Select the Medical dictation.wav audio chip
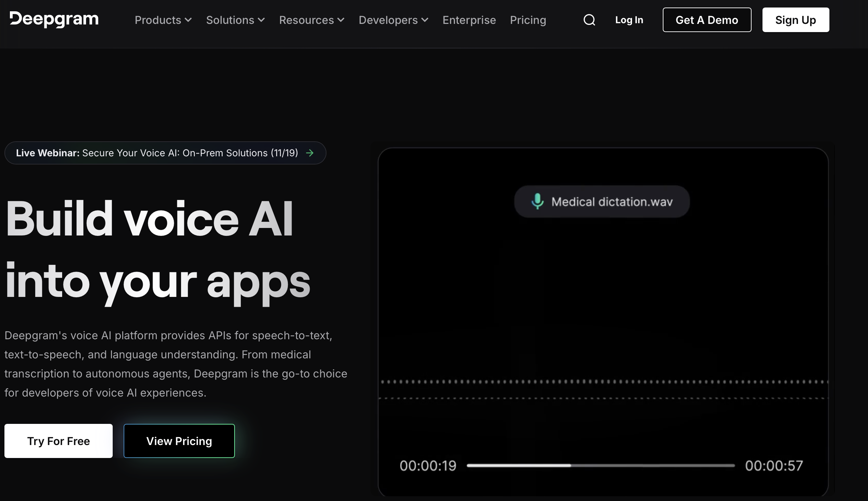 pyautogui.click(x=602, y=202)
